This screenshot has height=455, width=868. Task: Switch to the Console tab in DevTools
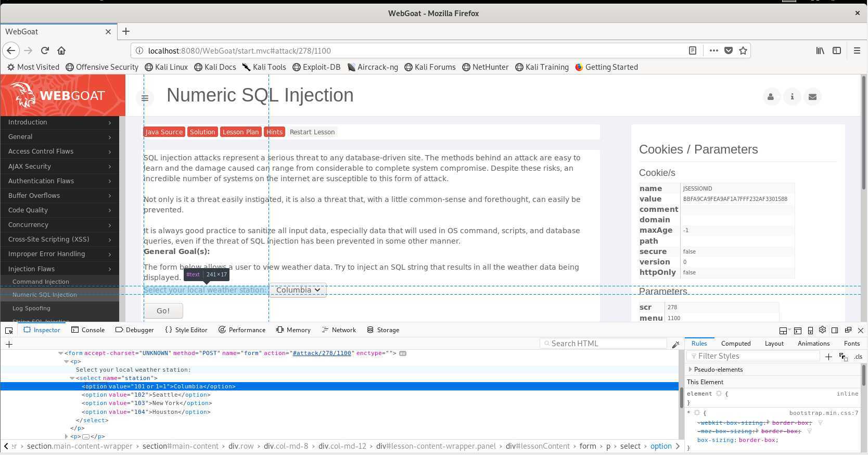pyautogui.click(x=88, y=330)
